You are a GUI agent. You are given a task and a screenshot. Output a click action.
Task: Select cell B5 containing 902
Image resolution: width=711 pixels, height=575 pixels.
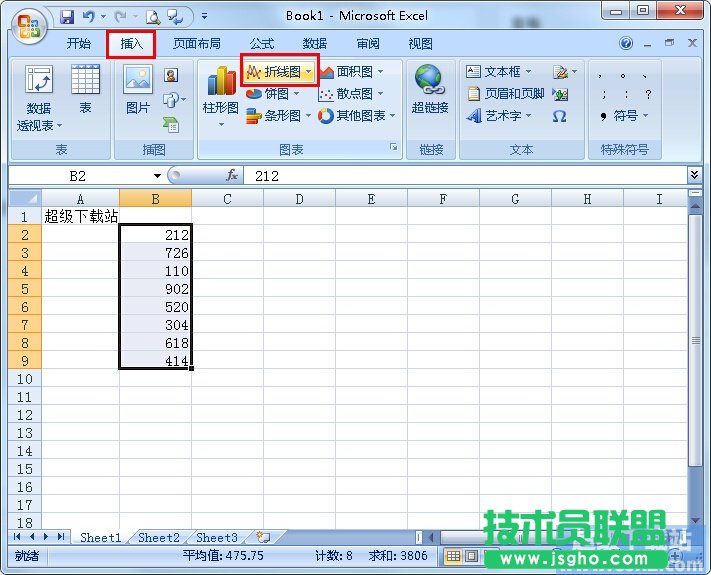coord(155,289)
